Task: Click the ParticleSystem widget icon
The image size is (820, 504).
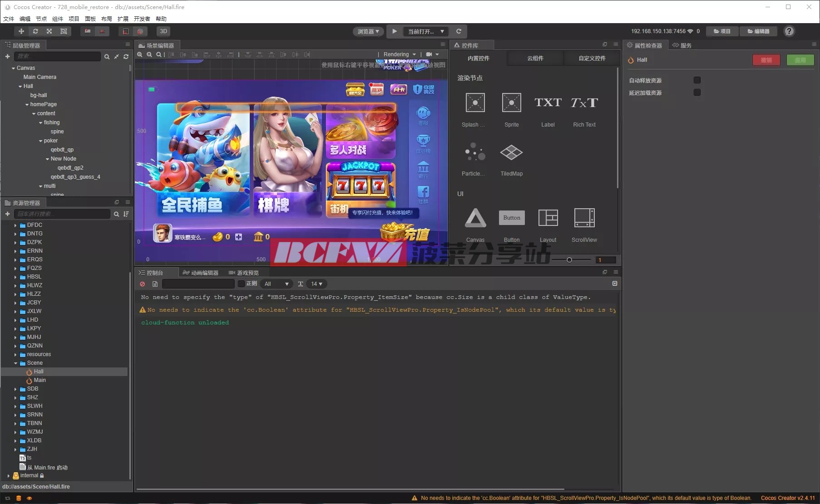Action: [475, 153]
